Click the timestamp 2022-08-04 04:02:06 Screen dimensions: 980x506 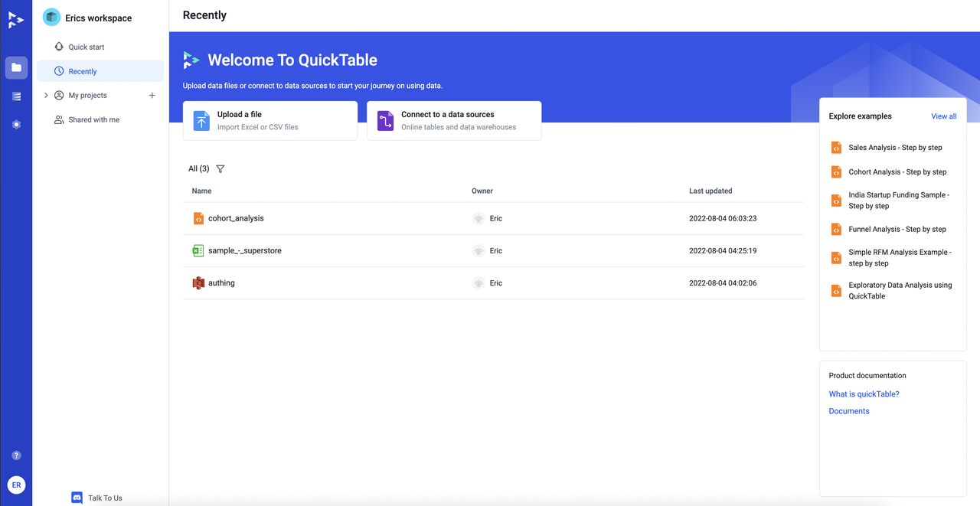723,283
